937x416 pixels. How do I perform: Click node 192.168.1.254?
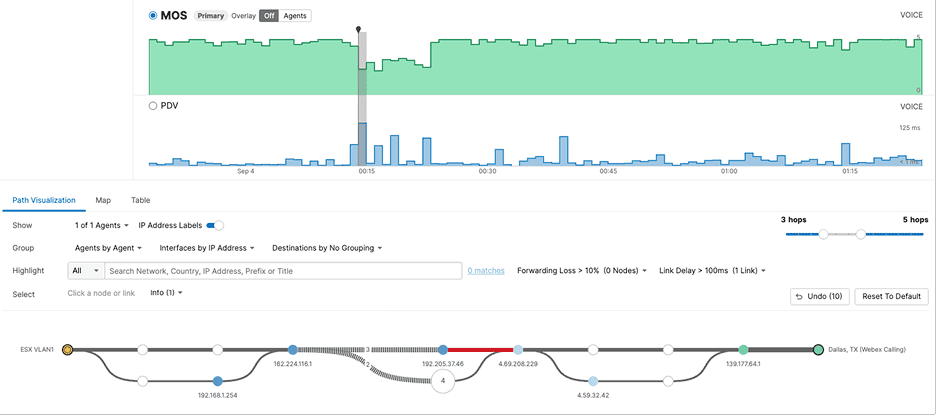(x=218, y=381)
